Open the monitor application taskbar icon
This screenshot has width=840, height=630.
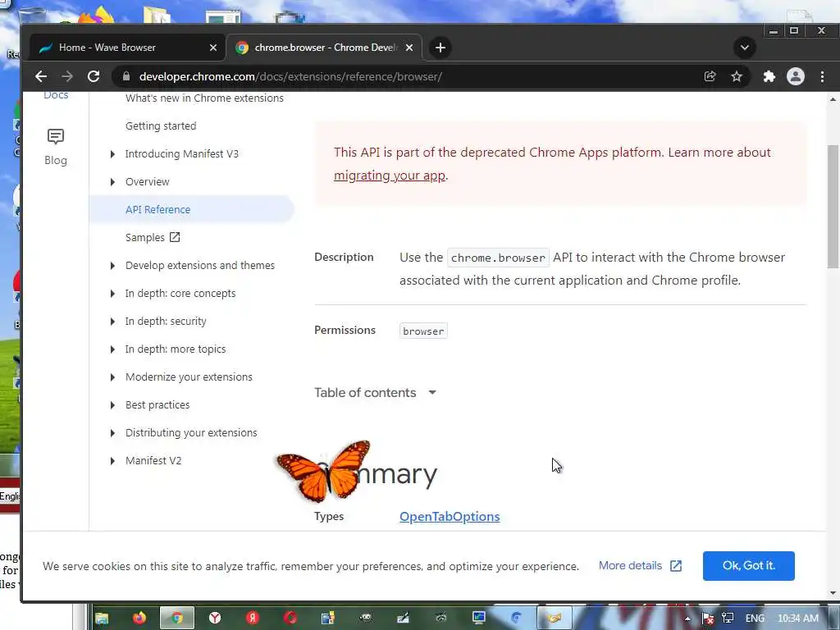coord(478,619)
